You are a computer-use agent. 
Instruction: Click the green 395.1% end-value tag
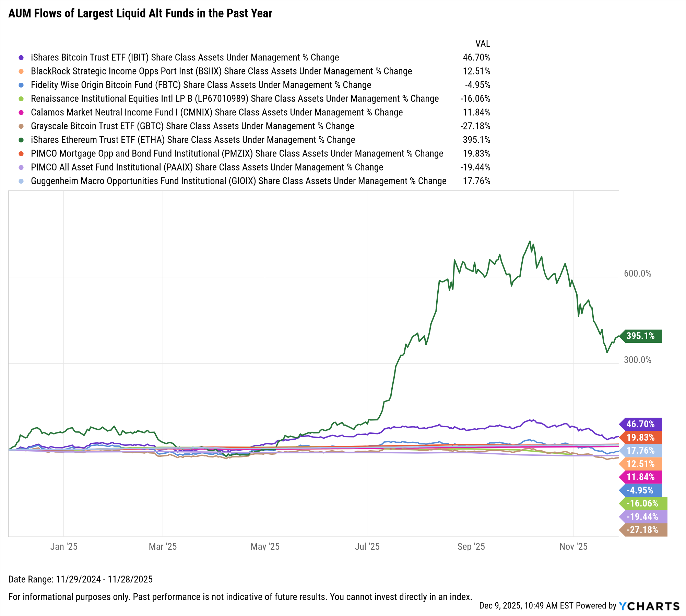(x=641, y=336)
